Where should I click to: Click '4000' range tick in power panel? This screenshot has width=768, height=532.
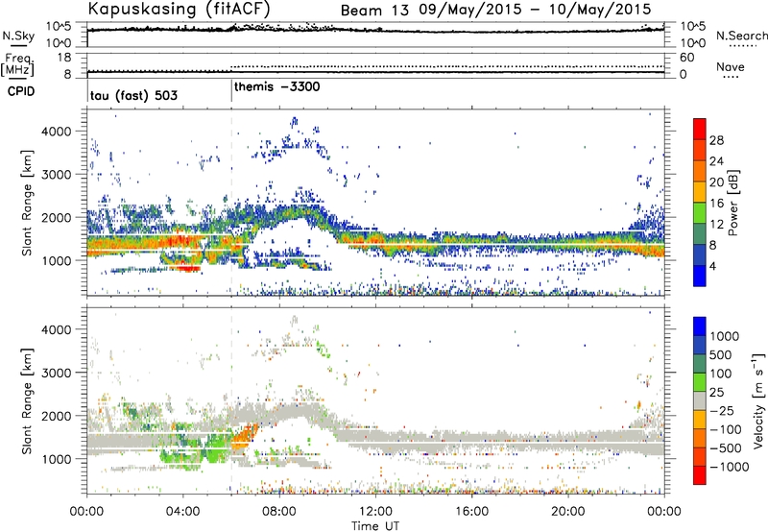tap(56, 132)
